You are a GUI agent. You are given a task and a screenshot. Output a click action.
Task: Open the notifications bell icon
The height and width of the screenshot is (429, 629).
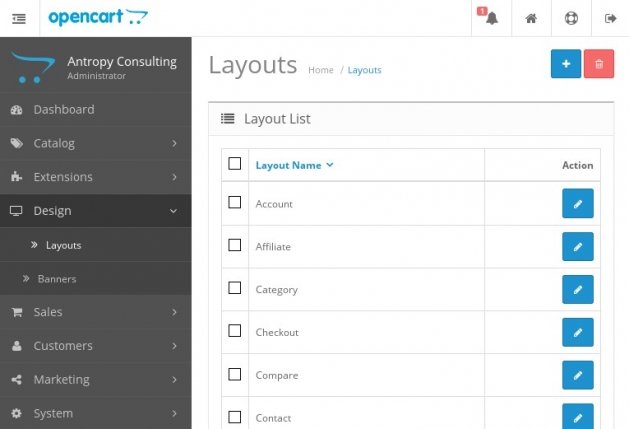click(x=491, y=18)
